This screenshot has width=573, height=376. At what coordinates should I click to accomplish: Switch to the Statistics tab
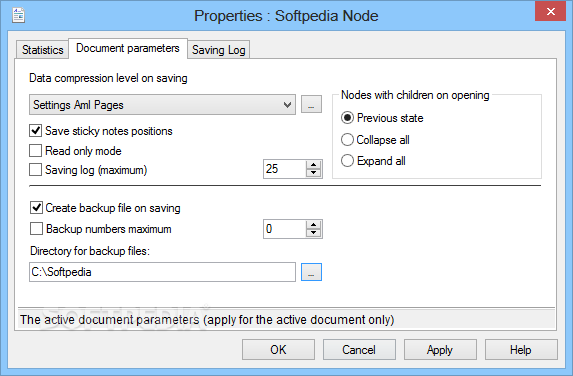(42, 50)
